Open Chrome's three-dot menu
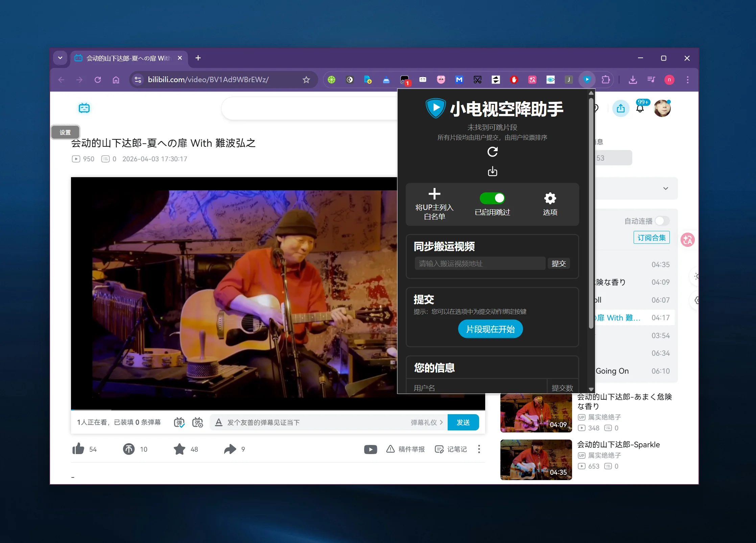756x543 pixels. [x=687, y=79]
